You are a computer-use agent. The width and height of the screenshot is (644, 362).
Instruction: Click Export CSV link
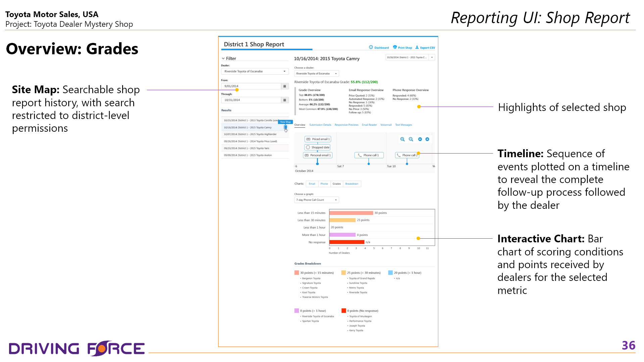425,48
